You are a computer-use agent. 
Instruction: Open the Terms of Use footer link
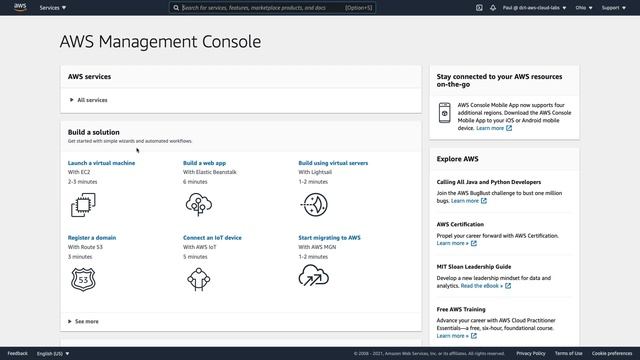pyautogui.click(x=569, y=353)
